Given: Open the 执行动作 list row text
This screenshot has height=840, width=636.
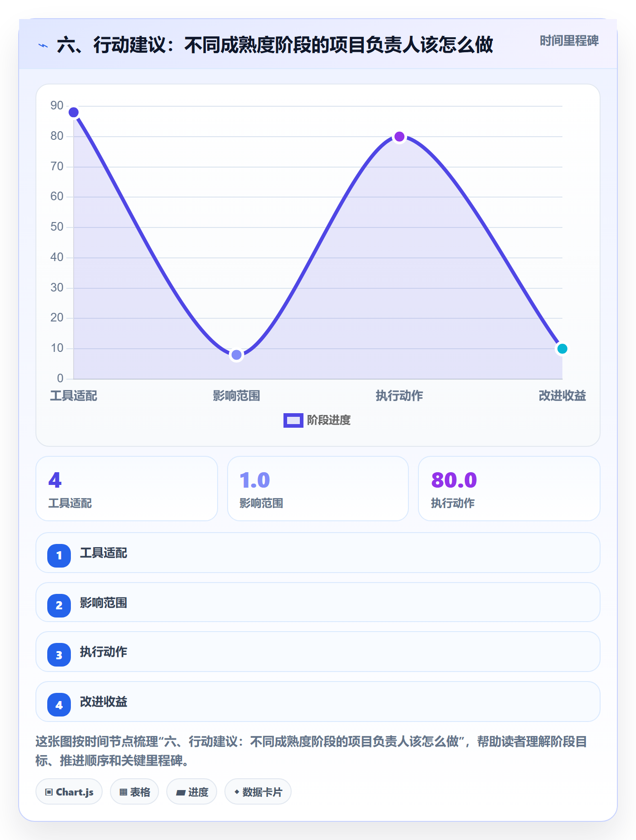Looking at the screenshot, I should 104,652.
